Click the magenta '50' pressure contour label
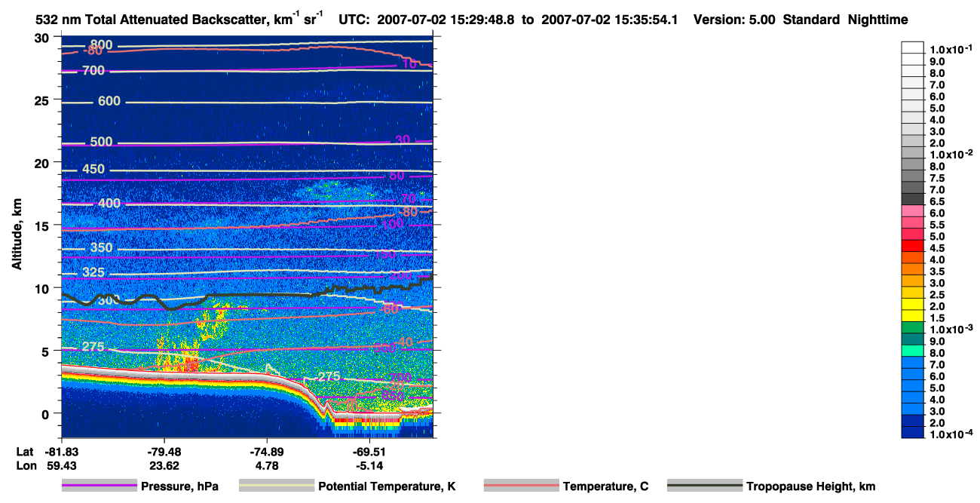Image resolution: width=980 pixels, height=503 pixels. (x=397, y=176)
